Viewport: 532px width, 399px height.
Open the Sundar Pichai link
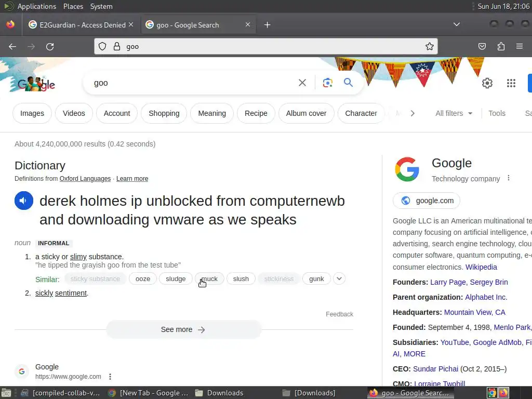436,369
